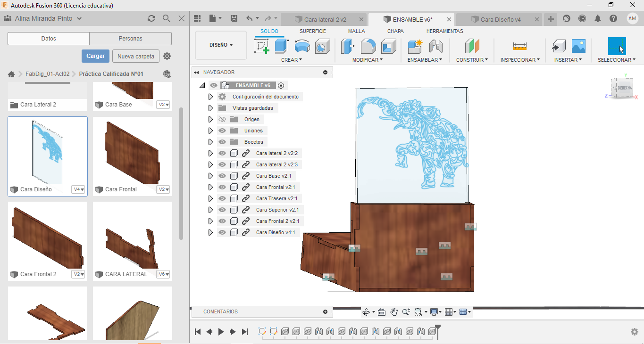The width and height of the screenshot is (644, 344).
Task: Activate ENSAMBLE v6 radio button
Action: coord(281,85)
